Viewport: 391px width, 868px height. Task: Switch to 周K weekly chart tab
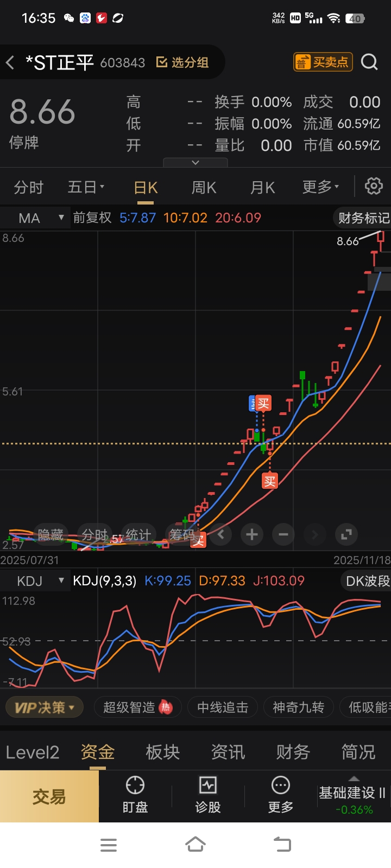point(204,188)
